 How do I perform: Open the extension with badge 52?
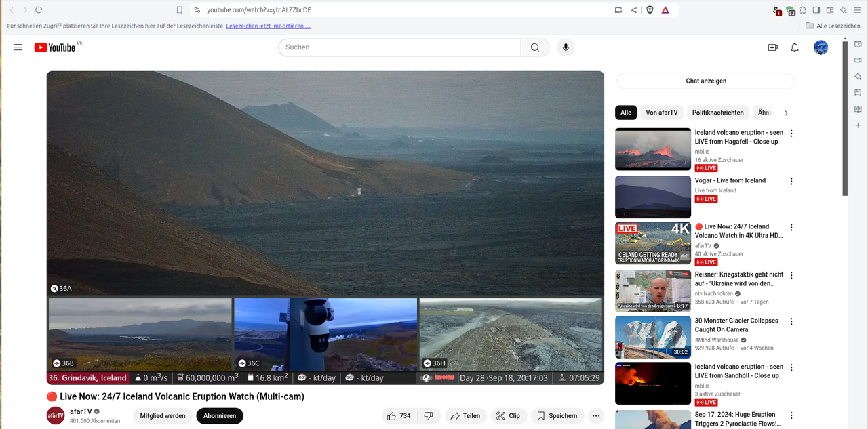pos(791,11)
